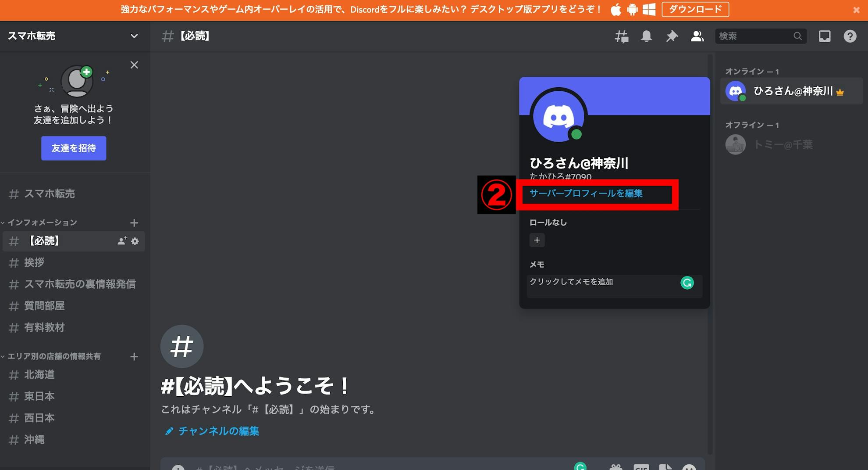Click the search magnifier icon

[797, 36]
